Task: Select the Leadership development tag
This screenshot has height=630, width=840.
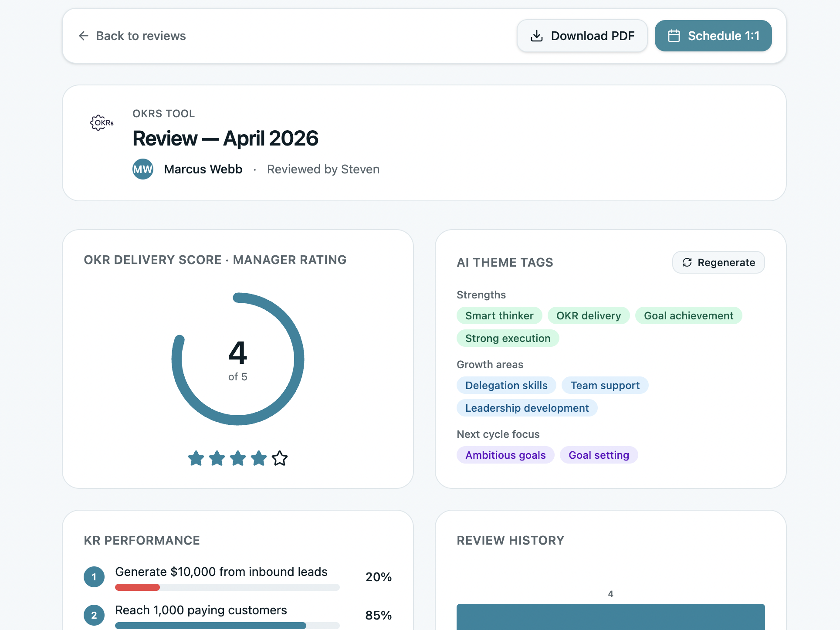Action: click(527, 408)
